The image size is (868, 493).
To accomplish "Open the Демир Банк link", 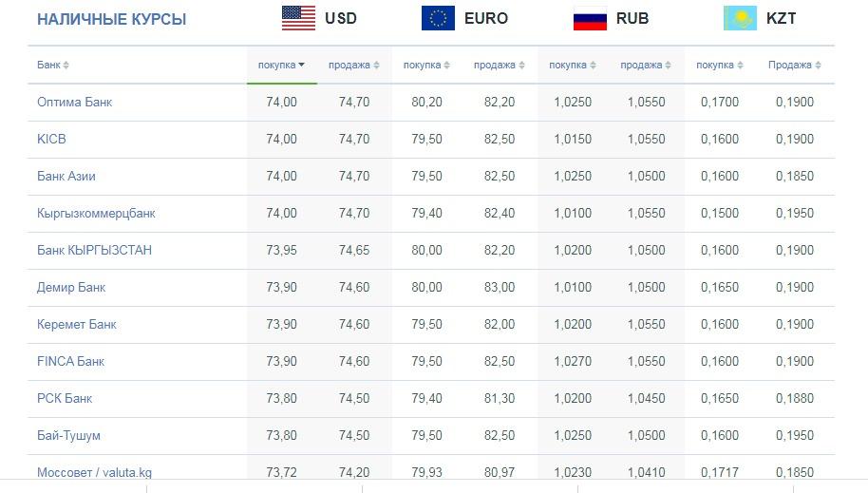I will tap(71, 288).
